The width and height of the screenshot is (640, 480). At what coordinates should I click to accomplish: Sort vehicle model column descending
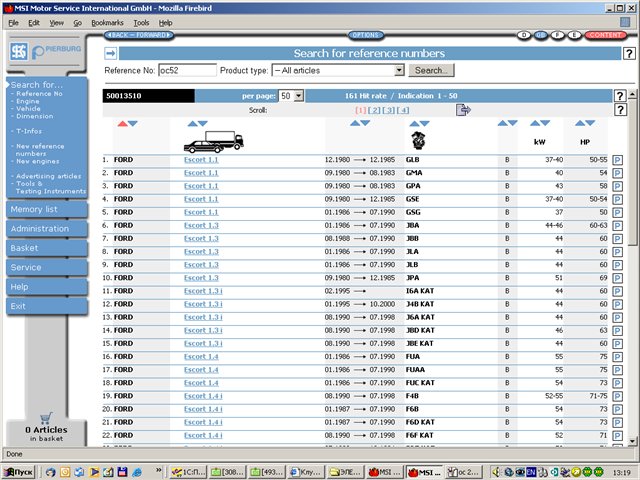203,124
